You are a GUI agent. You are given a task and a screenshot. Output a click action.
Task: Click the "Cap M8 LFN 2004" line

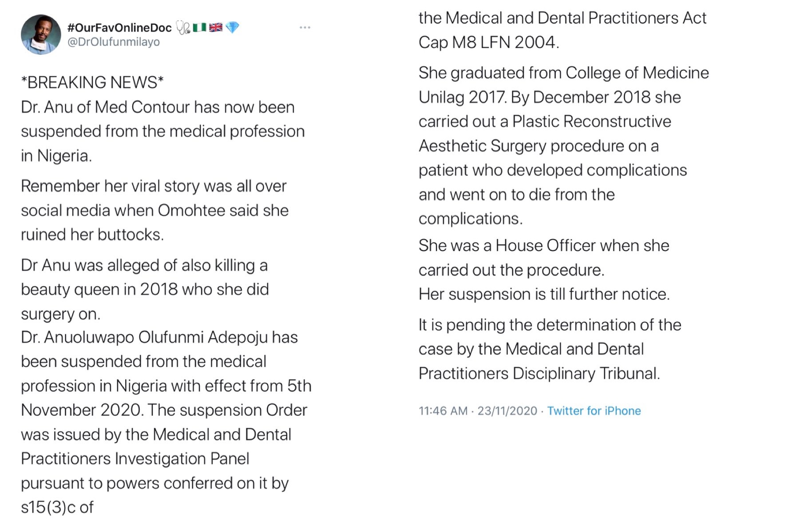pyautogui.click(x=488, y=43)
